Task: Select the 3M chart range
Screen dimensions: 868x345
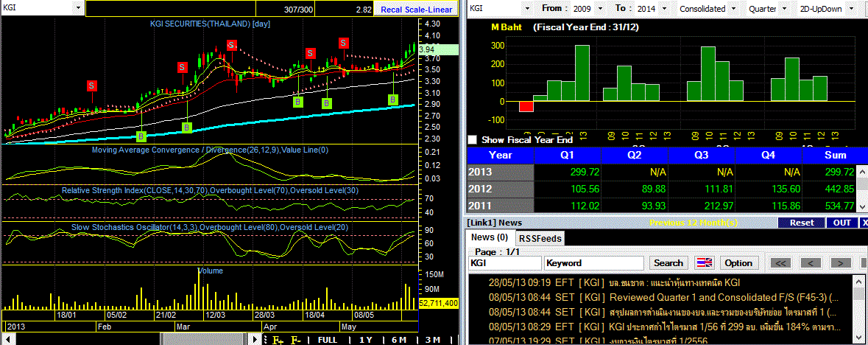Action: [433, 339]
